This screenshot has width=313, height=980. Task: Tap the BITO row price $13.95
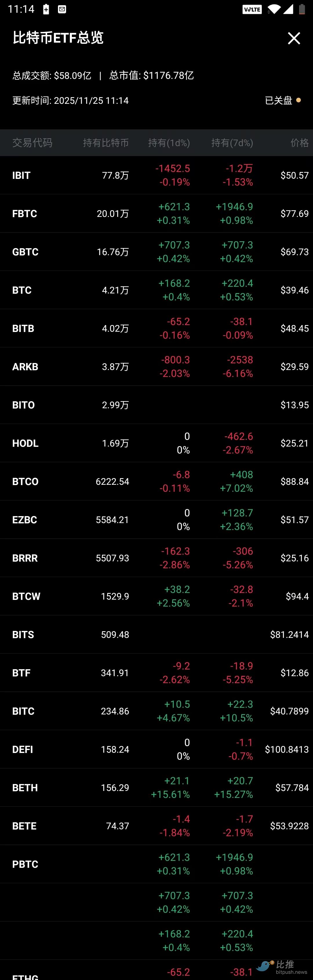point(294,405)
